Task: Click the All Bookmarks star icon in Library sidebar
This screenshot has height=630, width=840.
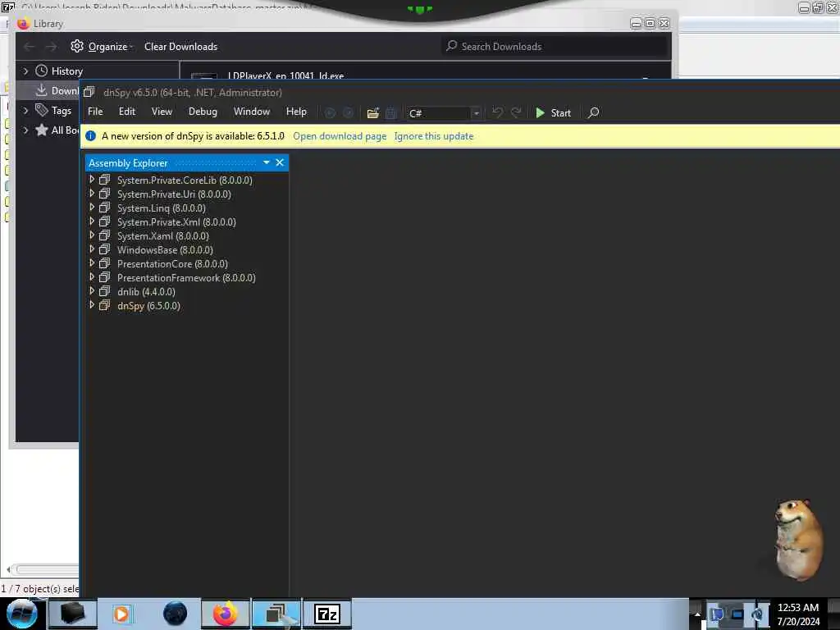Action: click(41, 130)
